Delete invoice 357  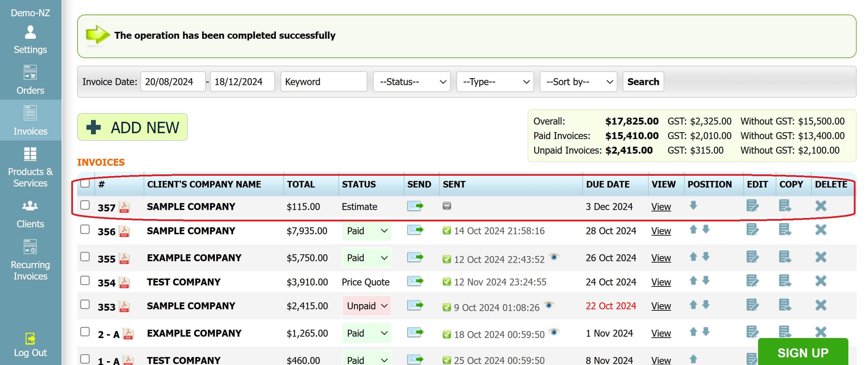[x=821, y=206]
